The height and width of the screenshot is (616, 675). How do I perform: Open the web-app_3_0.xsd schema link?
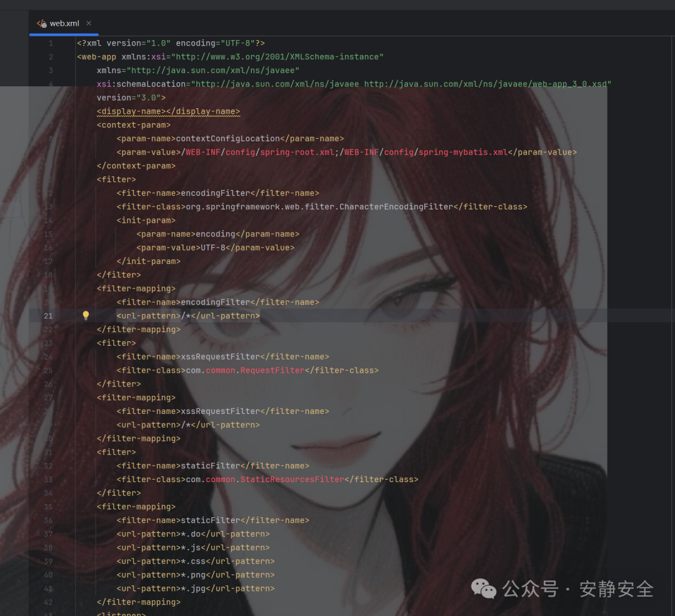point(487,84)
